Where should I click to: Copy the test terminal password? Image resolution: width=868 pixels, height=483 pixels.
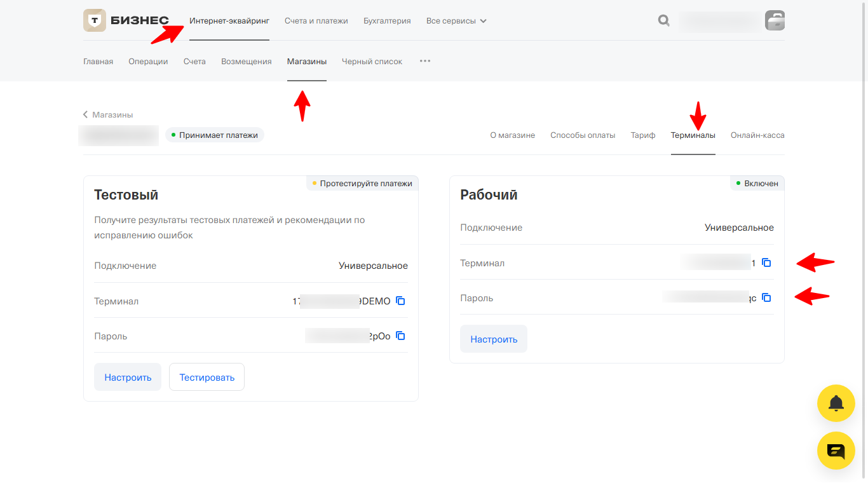[400, 336]
